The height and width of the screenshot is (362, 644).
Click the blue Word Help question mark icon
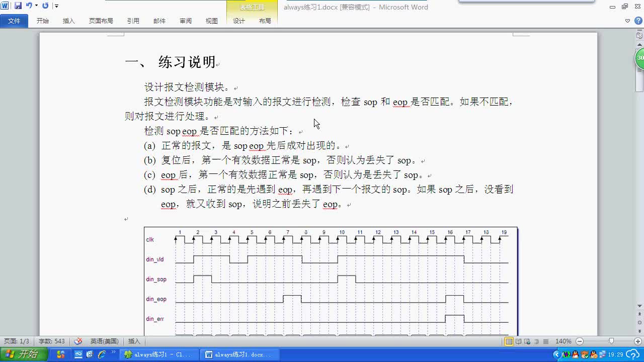pyautogui.click(x=637, y=21)
